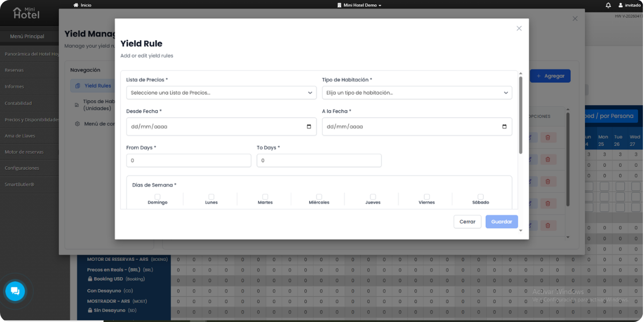Open the Tipo de Habitación dropdown
Image resolution: width=644 pixels, height=322 pixels.
[x=417, y=93]
